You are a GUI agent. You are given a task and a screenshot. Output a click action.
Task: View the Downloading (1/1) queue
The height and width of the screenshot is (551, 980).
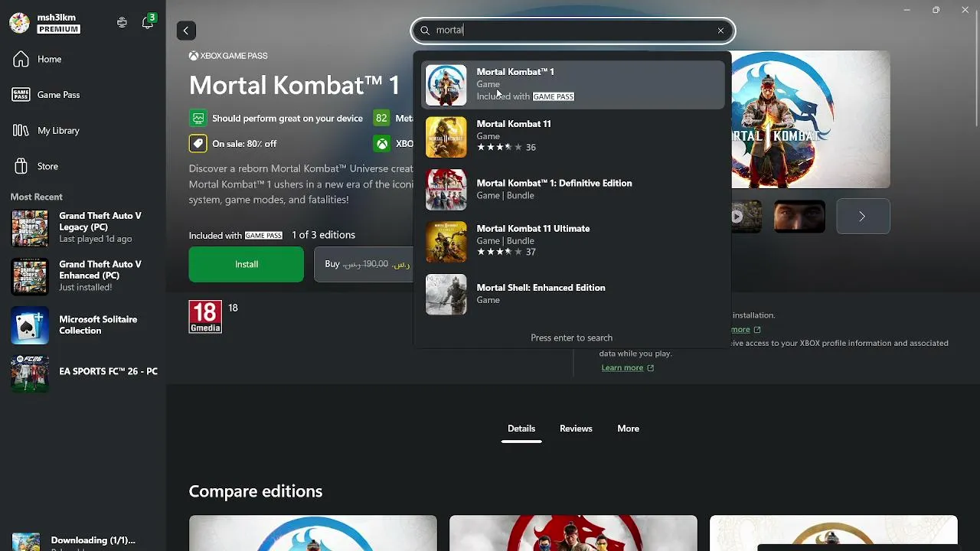(x=83, y=540)
